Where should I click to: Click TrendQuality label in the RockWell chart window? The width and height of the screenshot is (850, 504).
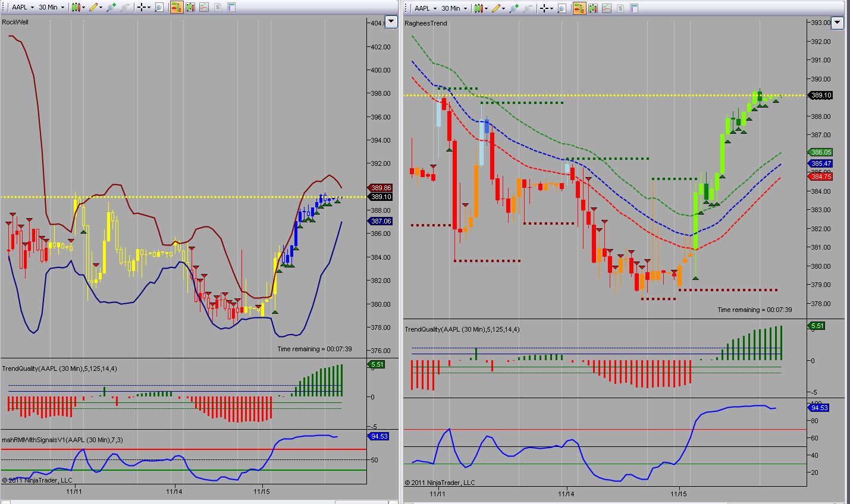coord(59,369)
